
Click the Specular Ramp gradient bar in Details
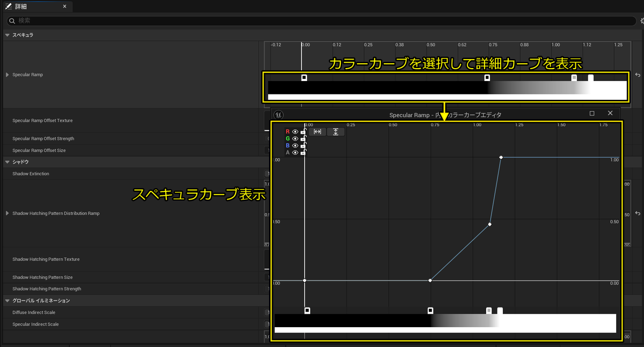(x=447, y=90)
